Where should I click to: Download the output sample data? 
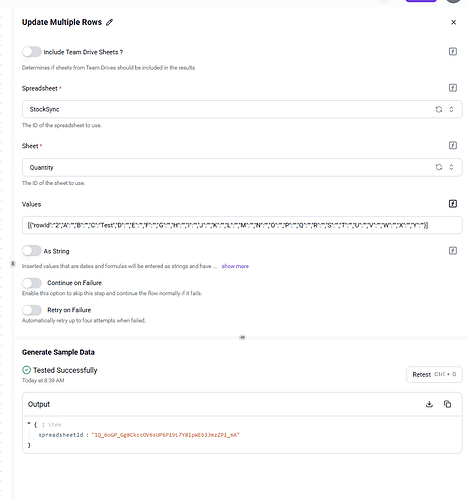pos(429,404)
